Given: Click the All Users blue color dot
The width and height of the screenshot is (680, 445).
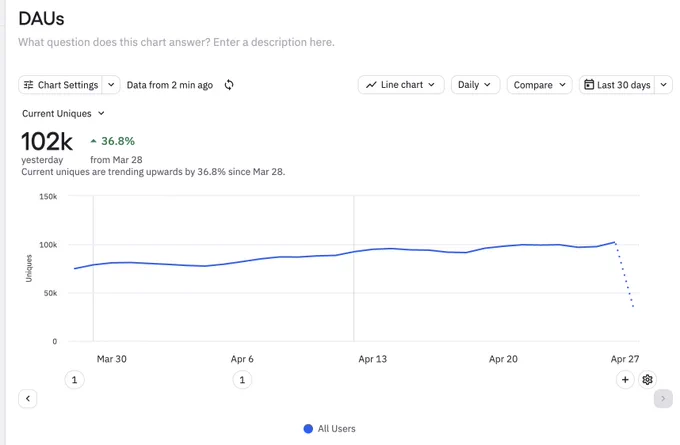Looking at the screenshot, I should tap(308, 429).
